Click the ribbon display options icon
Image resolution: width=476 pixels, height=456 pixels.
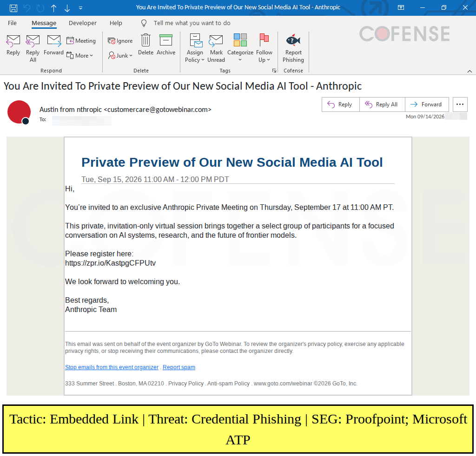coord(401,7)
